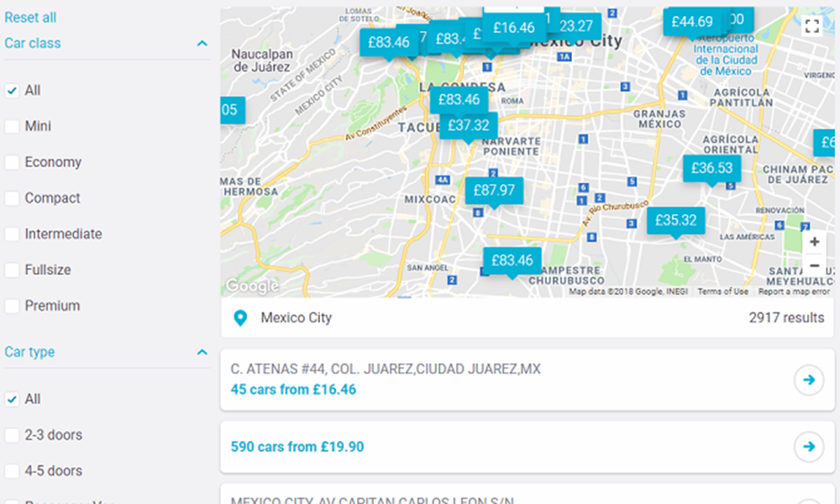The image size is (840, 504).
Task: Click the £87.97 map price marker
Action: pyautogui.click(x=494, y=191)
